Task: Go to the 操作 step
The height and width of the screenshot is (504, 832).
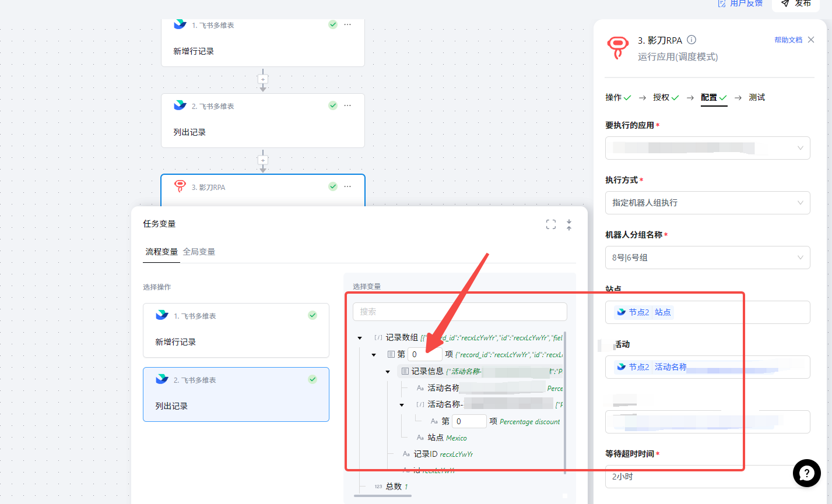Action: tap(618, 97)
